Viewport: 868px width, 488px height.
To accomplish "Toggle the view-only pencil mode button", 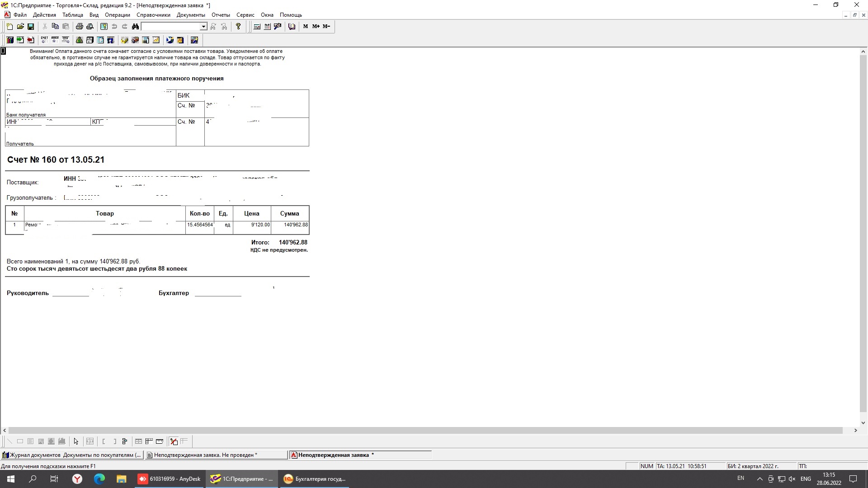I will [174, 441].
